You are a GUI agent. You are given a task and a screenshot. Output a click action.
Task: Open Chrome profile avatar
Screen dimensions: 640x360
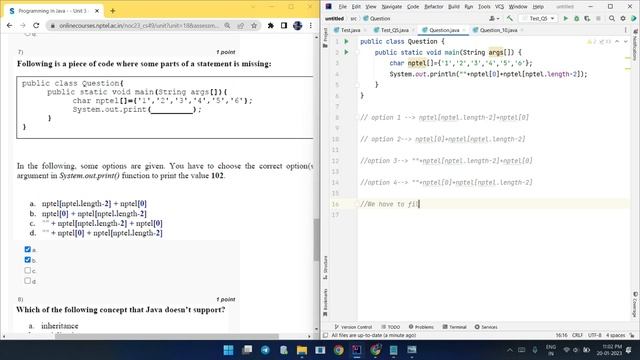[x=298, y=25]
